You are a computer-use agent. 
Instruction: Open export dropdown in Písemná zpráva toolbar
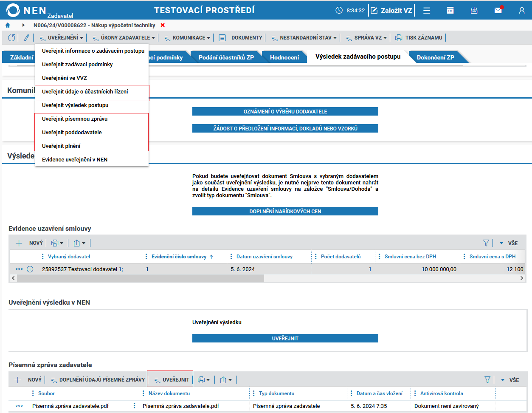tap(226, 380)
